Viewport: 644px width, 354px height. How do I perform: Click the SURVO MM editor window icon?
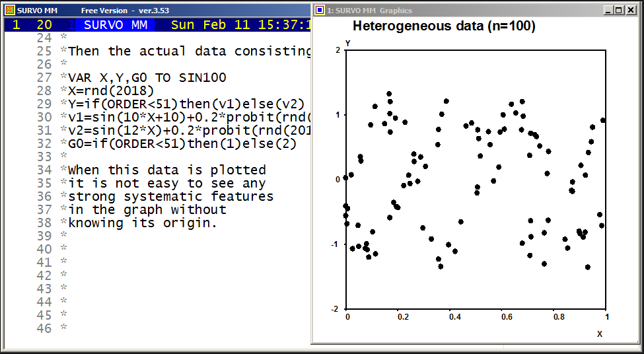tap(9, 10)
